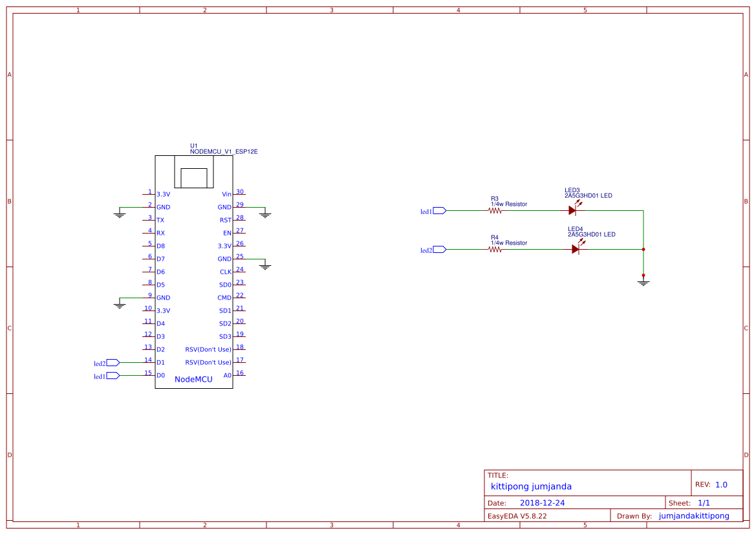Select the NodeMCU U1 component symbol

tap(193, 272)
